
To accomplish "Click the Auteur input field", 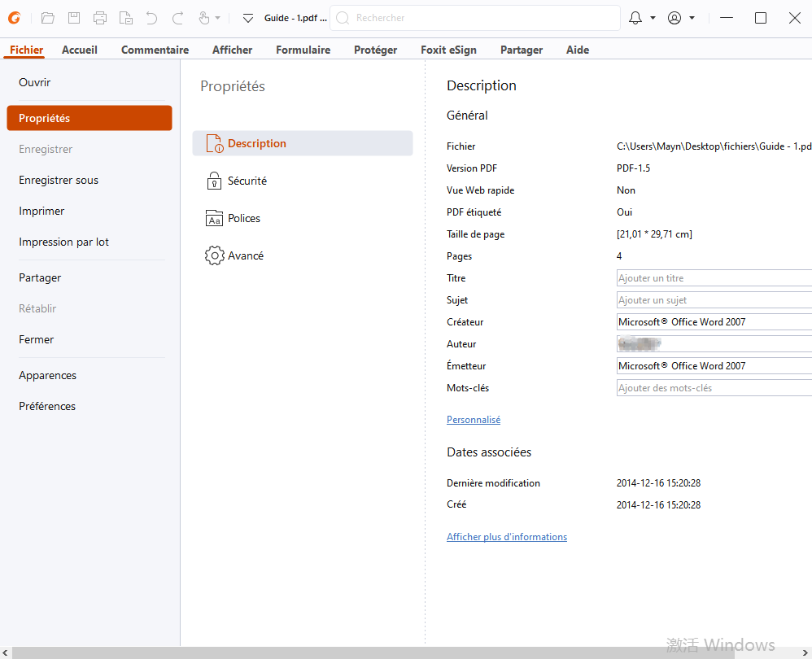I will point(714,343).
